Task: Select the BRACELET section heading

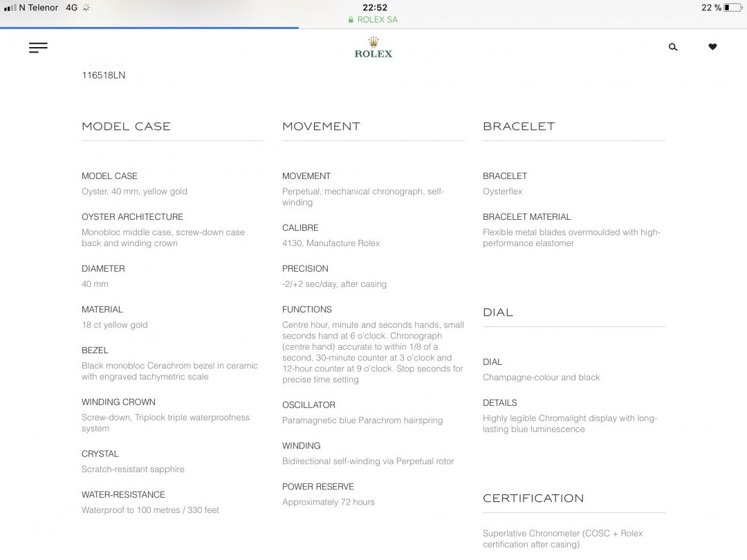Action: tap(519, 127)
